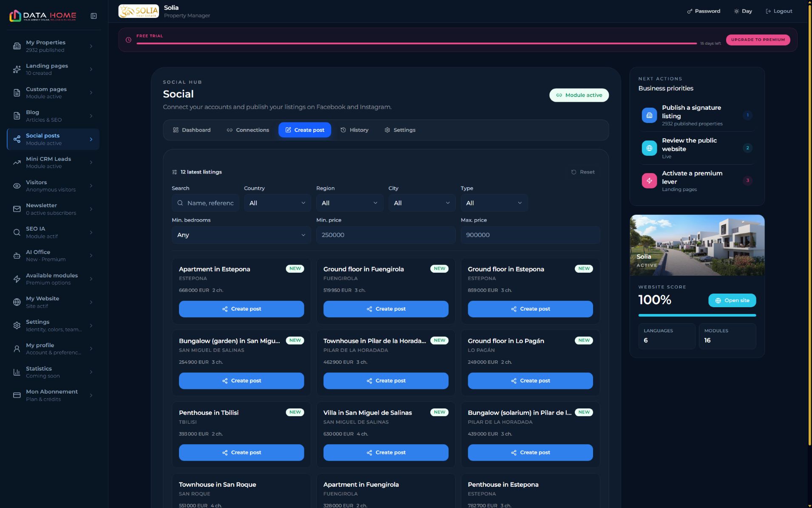
Task: Open the Connections tab
Action: tap(248, 130)
